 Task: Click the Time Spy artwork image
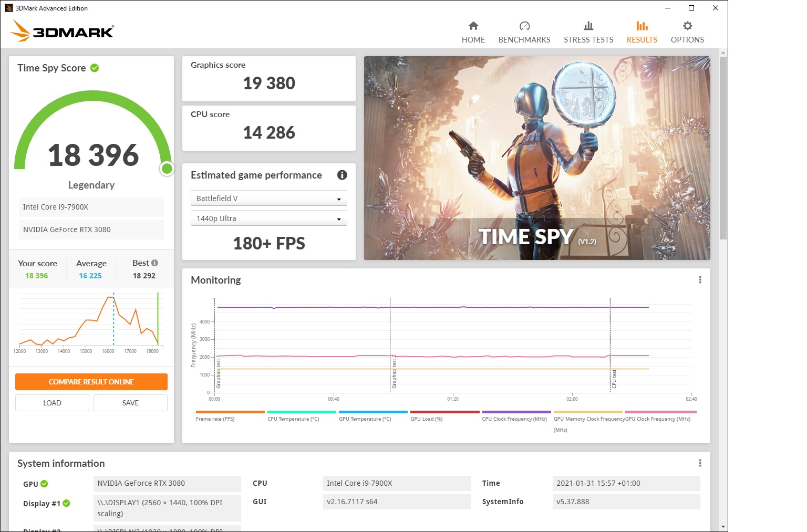point(537,158)
